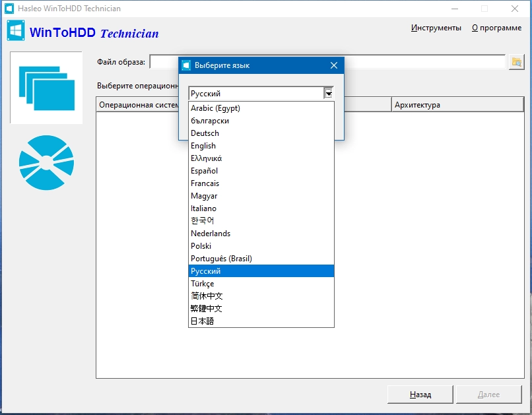Click the Назад button

point(420,395)
